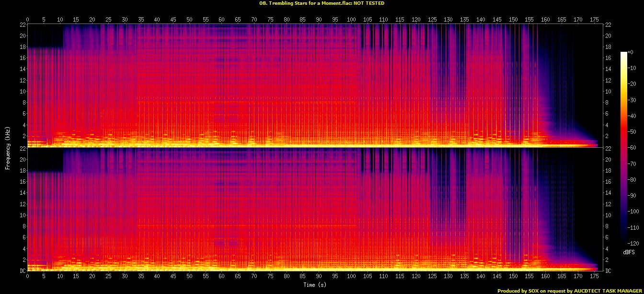Click the "20" kHz tick left of lower channel

[x=22, y=160]
